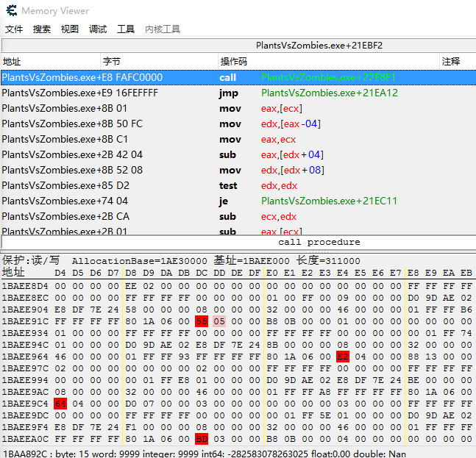Click hex row address 1BAEE9F4
This screenshot has width=476, height=458.
click(25, 427)
